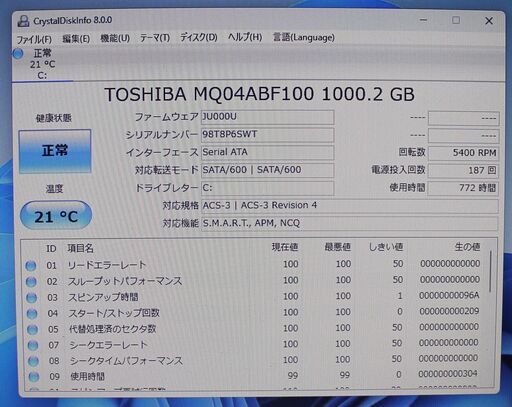The width and height of the screenshot is (512, 407).
Task: Click the raw value 00000000096A
Action: click(x=449, y=295)
